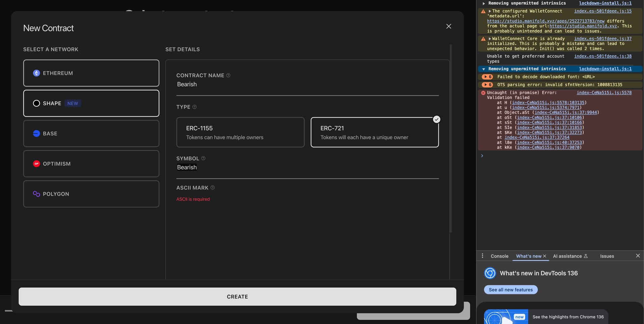The height and width of the screenshot is (324, 644).
Task: Close the New Contract dialog
Action: [448, 26]
